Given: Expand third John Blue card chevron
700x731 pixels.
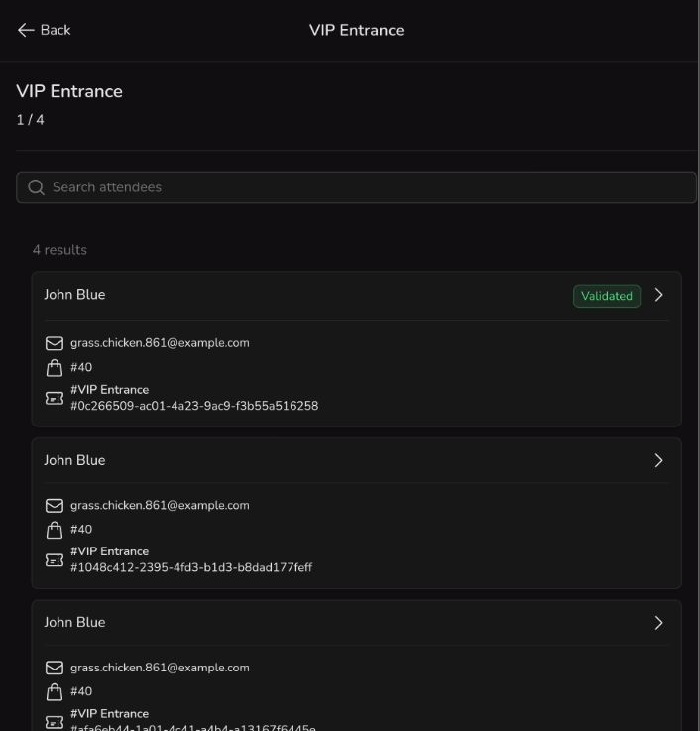Looking at the screenshot, I should point(658,623).
